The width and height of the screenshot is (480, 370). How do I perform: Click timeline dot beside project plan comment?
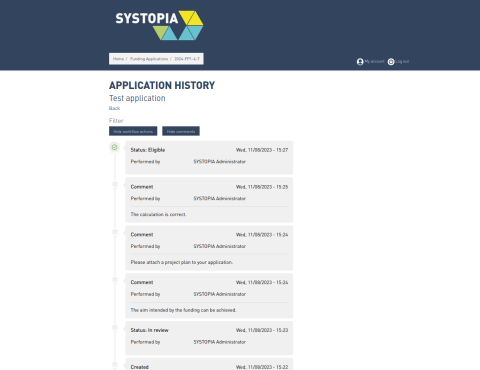115,232
